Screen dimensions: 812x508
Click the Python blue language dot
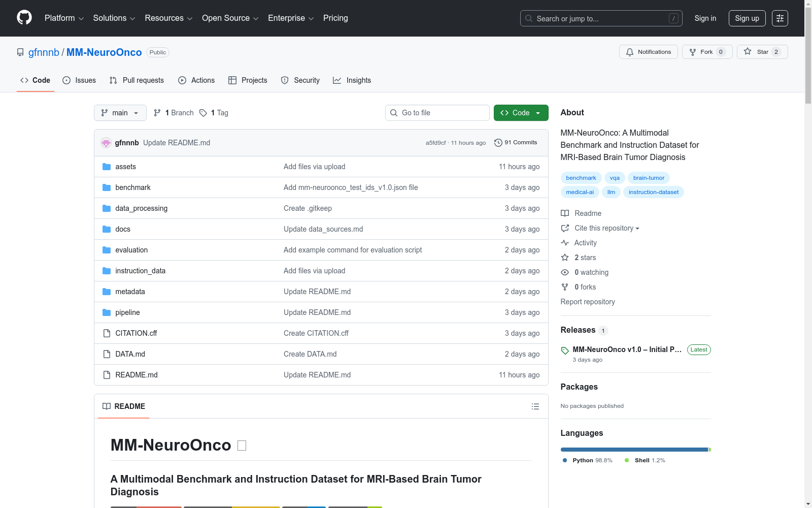click(x=565, y=460)
